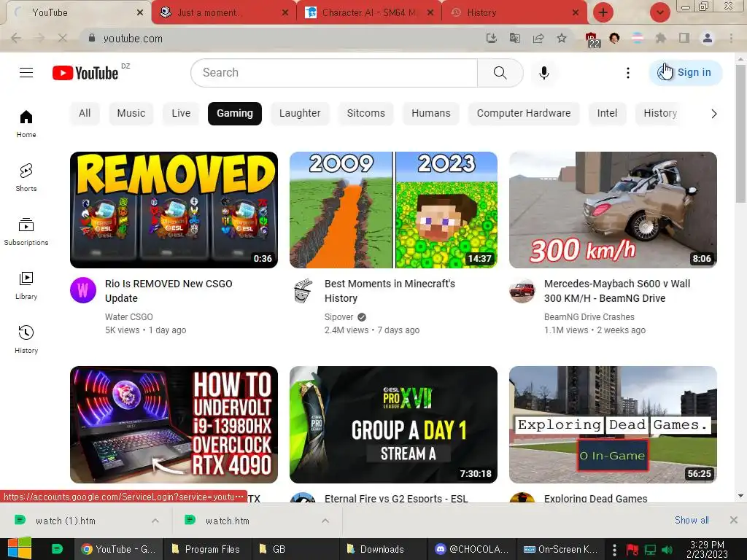
Task: Open How To Undervolt i9-13980HX thumbnail
Action: coord(174,425)
